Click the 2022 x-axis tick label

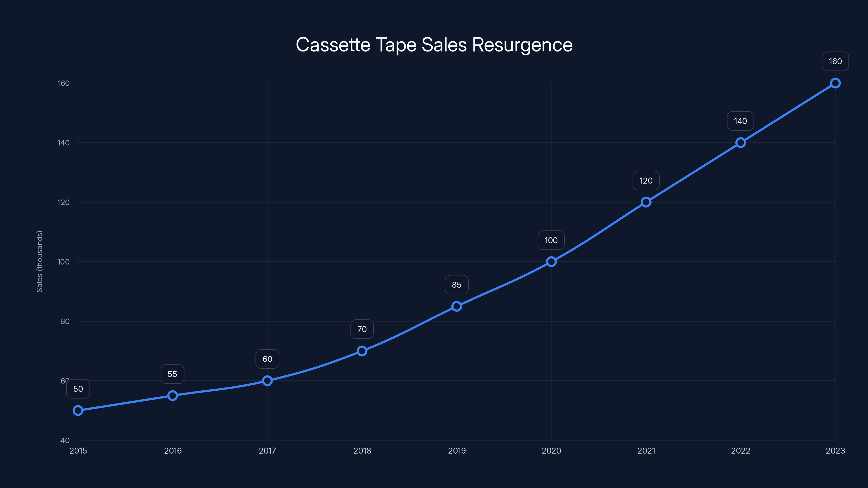741,451
